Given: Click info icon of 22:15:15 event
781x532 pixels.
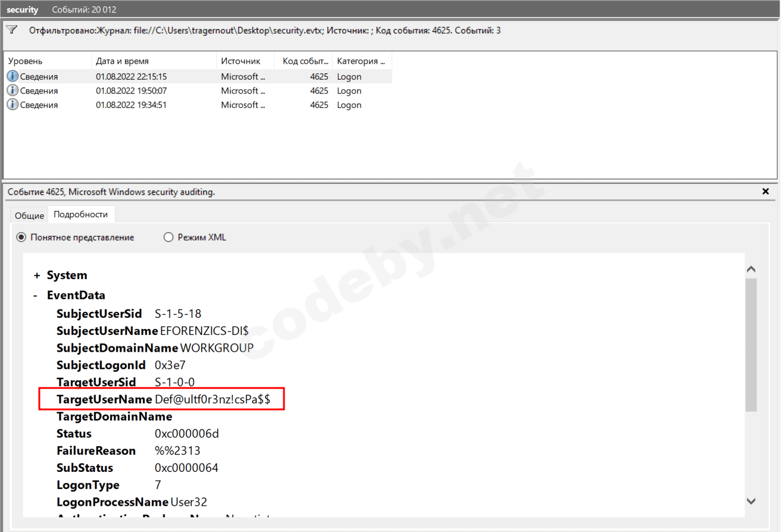Looking at the screenshot, I should 13,76.
